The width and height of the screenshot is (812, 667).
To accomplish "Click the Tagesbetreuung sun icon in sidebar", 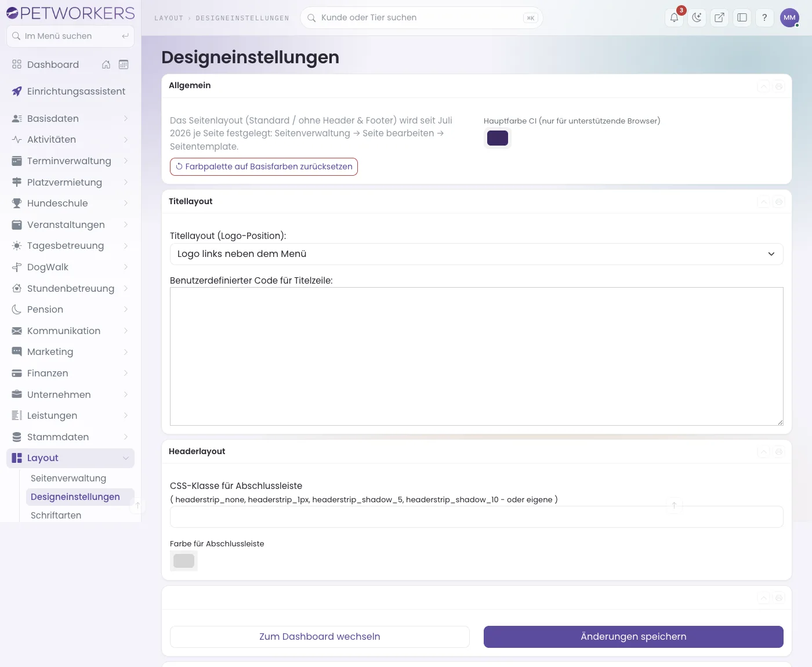I will [17, 245].
